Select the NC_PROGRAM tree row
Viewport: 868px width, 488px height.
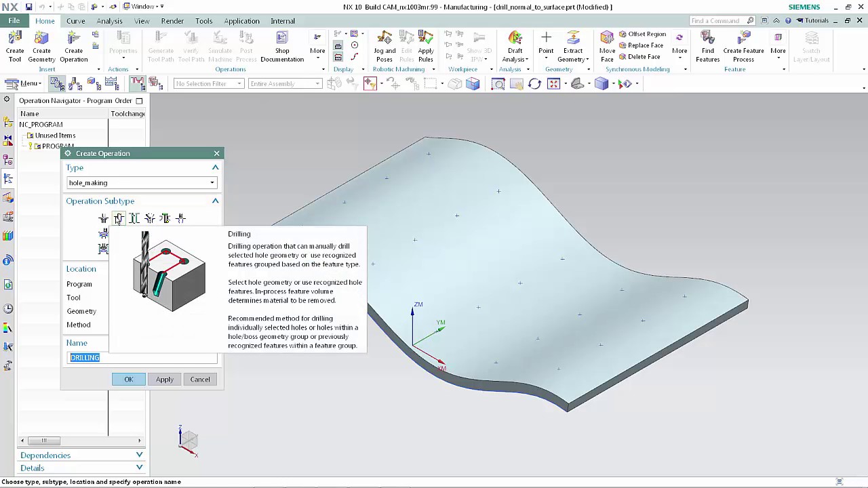[x=41, y=125]
